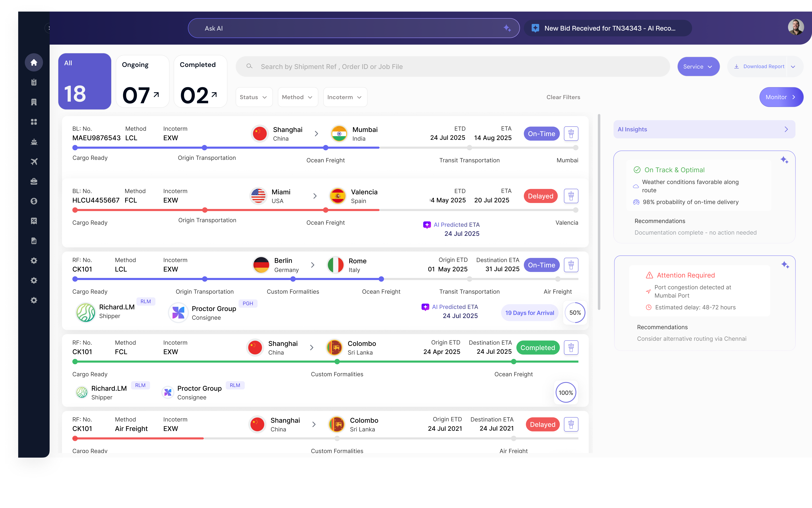The image size is (812, 508).
Task: Open the briefcase icon in sidebar
Action: pos(34,181)
